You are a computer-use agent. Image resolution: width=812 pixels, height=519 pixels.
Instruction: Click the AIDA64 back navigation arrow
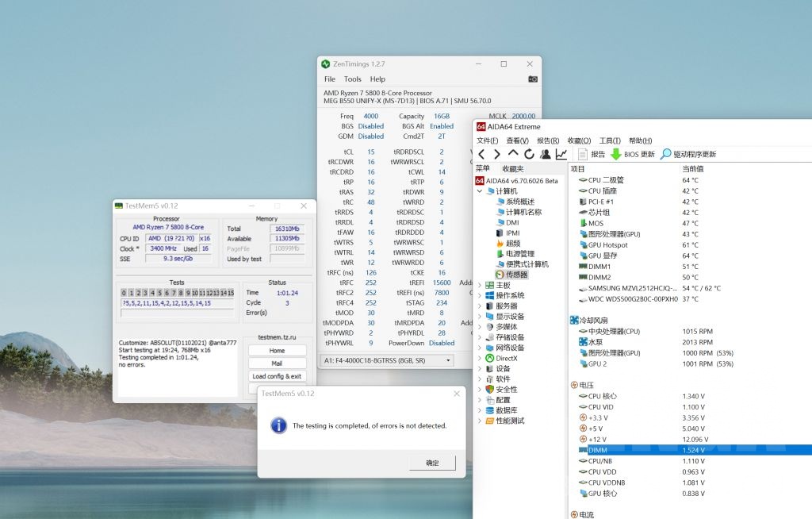tap(481, 154)
